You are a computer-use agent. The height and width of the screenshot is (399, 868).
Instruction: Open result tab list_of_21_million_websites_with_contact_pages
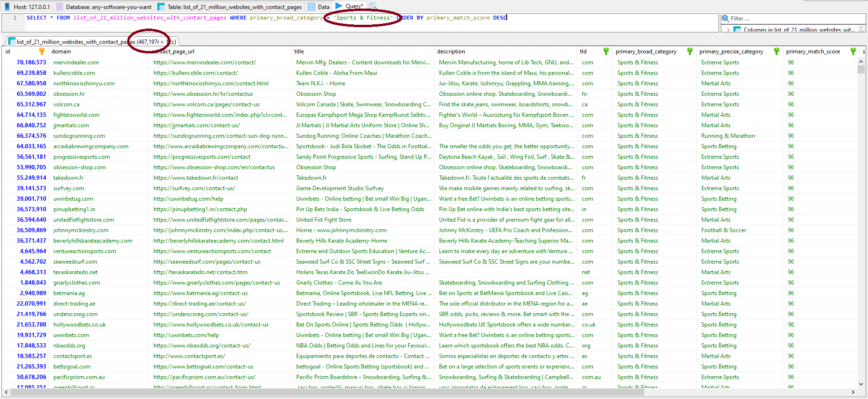[91, 42]
